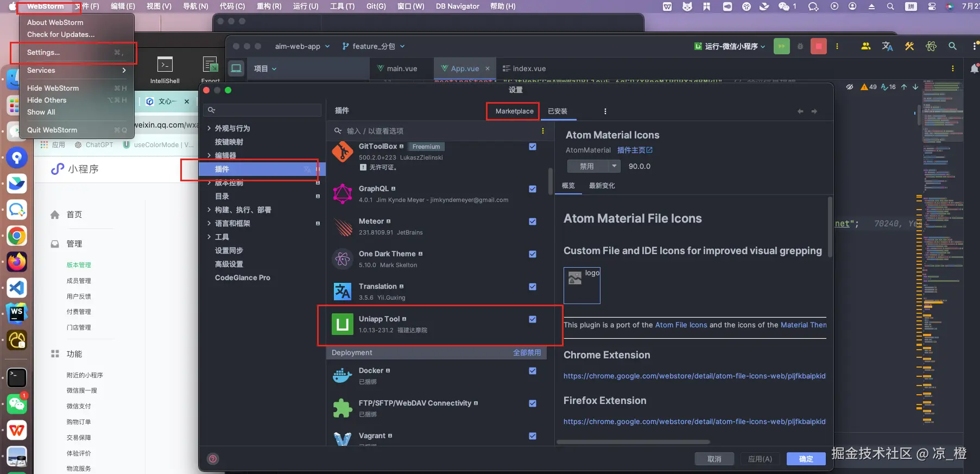The height and width of the screenshot is (474, 980).
Task: Open the help question mark icon
Action: point(213,459)
